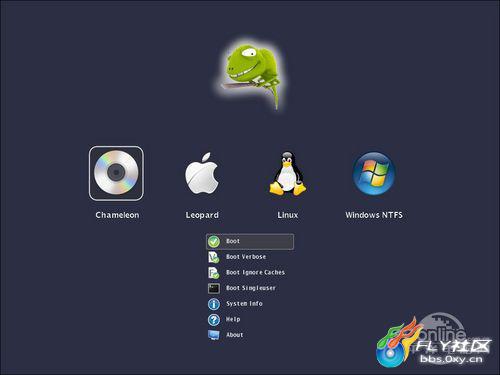Click the Windows NTFS volume label
Screen dimensions: 500x375
pos(374,215)
